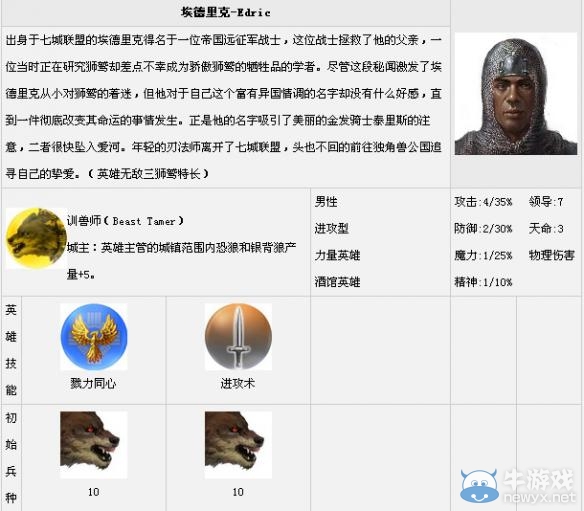This screenshot has width=584, height=511.
Task: Click the 进攻术 skill label
Action: (x=238, y=383)
